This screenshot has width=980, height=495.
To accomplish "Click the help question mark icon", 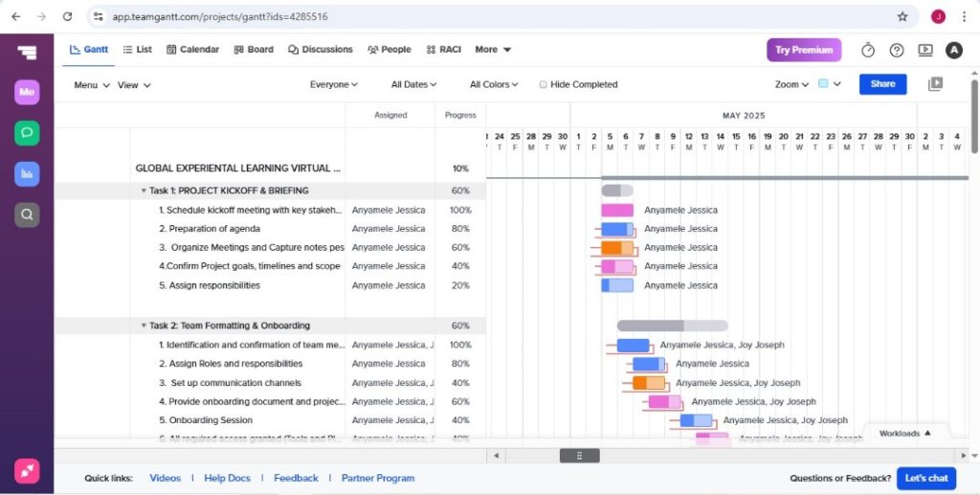I will tap(897, 50).
